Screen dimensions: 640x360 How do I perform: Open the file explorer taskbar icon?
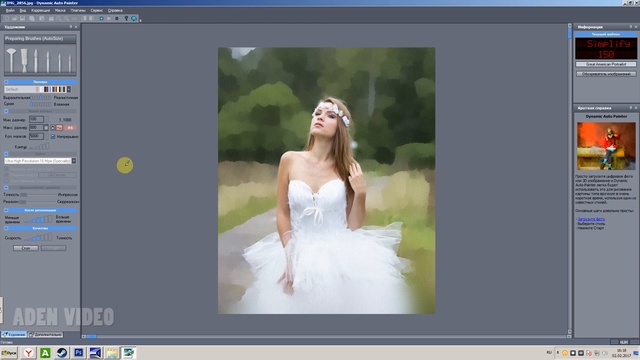(x=112, y=353)
